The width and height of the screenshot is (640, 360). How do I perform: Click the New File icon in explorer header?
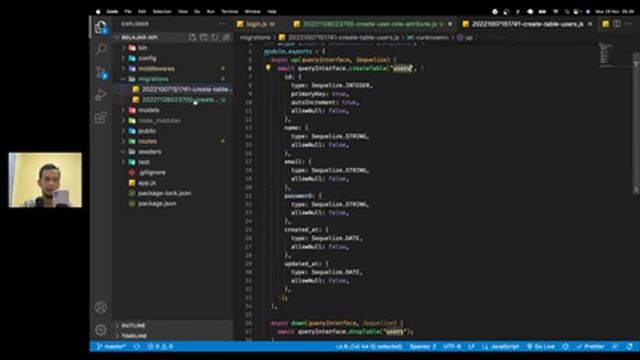(192, 37)
